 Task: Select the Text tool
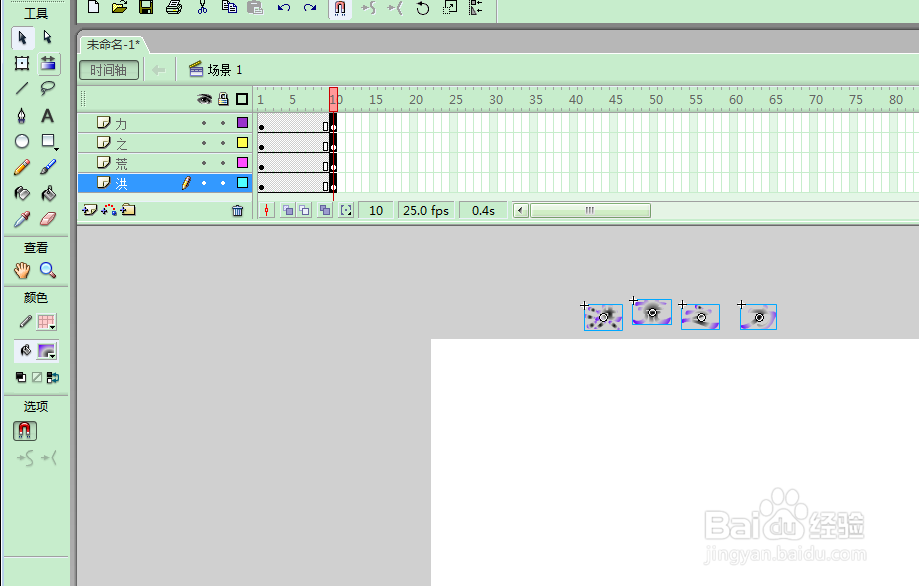(x=47, y=115)
